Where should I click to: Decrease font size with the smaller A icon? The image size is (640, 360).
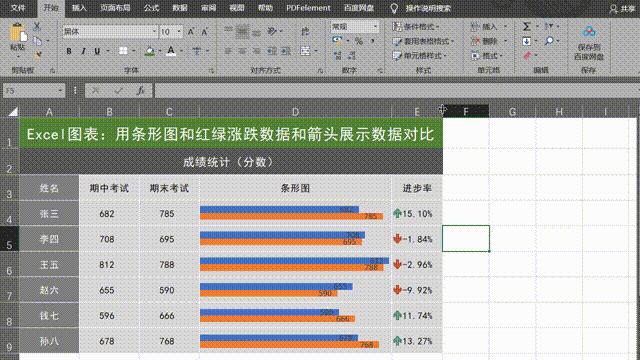tap(204, 31)
